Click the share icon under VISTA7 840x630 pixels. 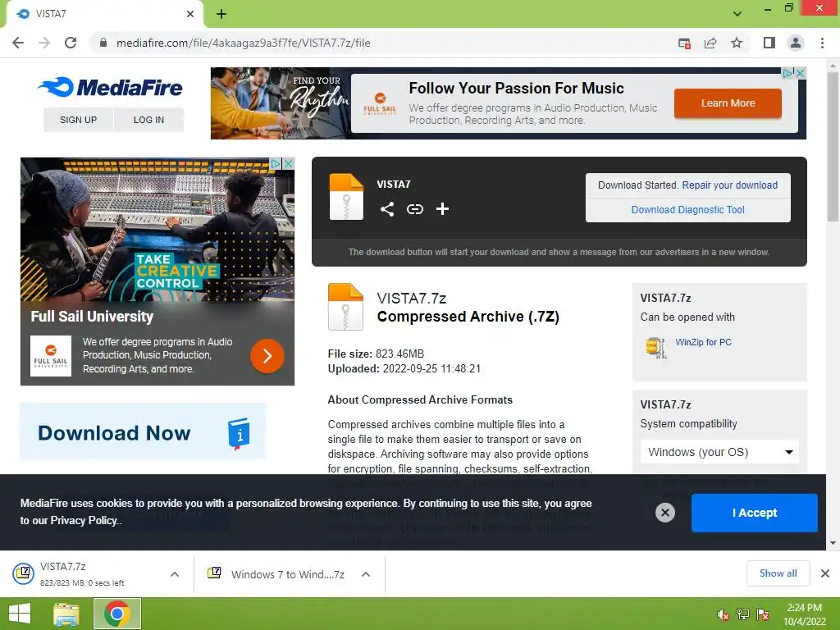pos(387,209)
